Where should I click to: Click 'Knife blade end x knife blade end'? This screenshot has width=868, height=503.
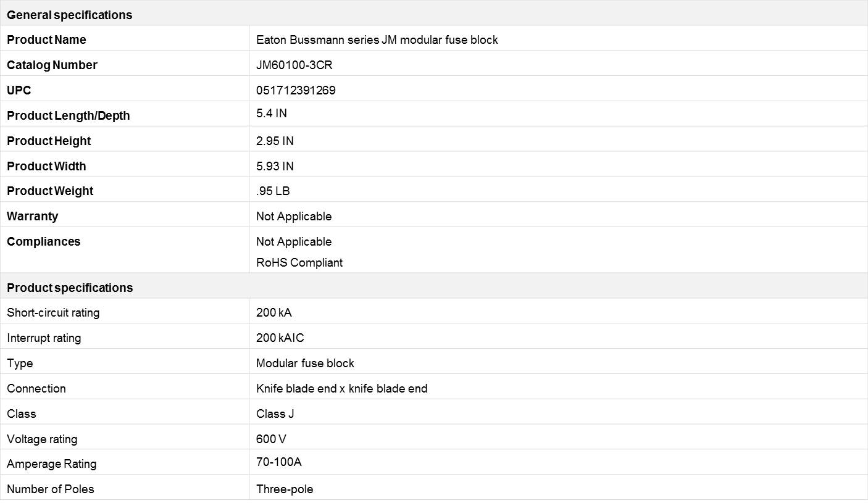(342, 389)
